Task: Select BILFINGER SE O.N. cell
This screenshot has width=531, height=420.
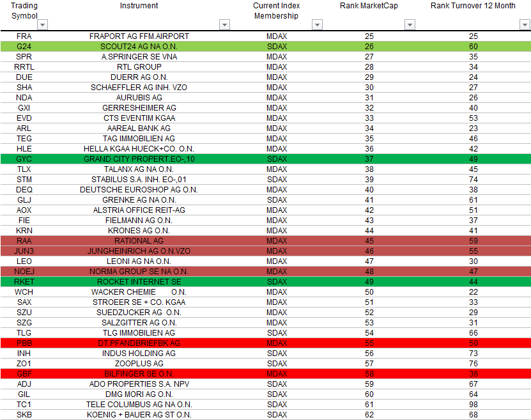Action: coord(139,373)
